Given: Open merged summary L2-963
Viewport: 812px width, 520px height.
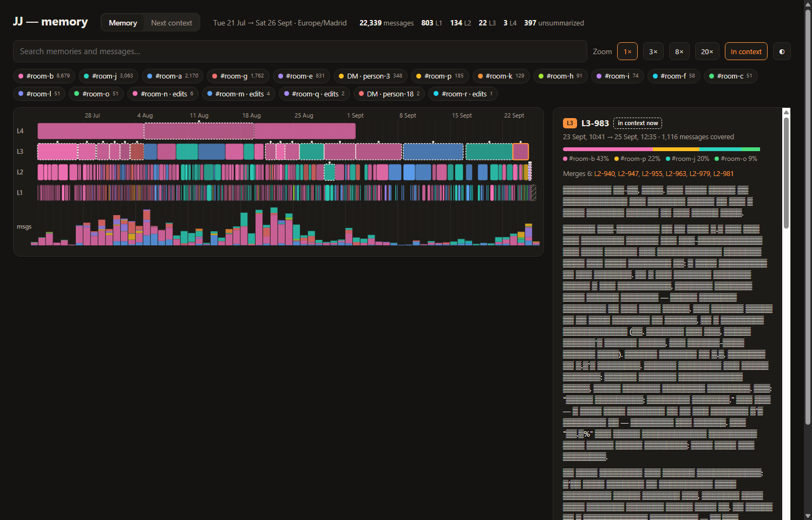Looking at the screenshot, I should point(676,174).
